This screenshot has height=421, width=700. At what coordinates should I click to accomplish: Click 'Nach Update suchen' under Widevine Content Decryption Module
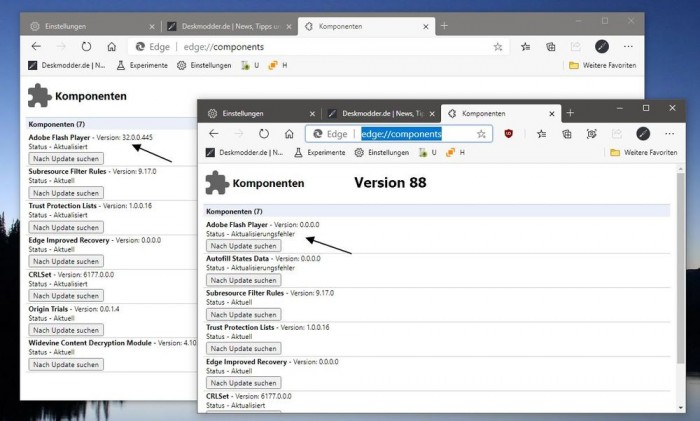point(67,364)
